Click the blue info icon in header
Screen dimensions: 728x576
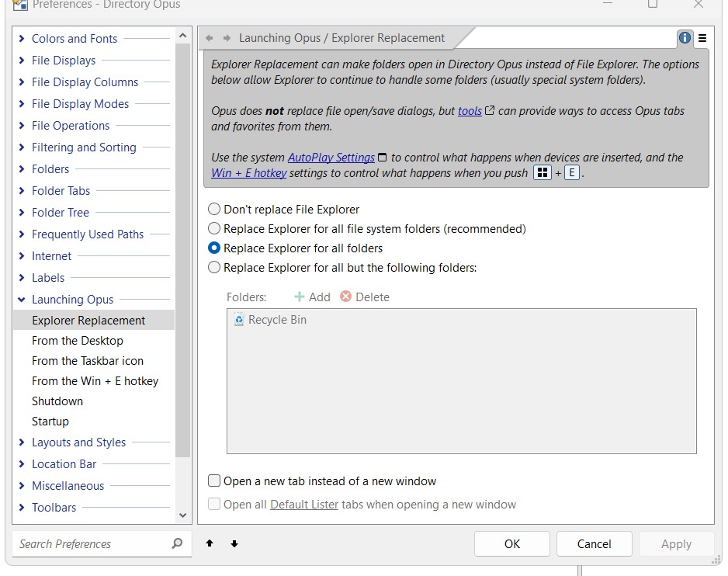(685, 37)
